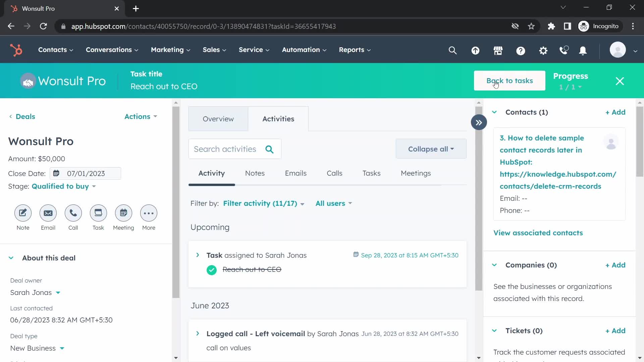Click the Note icon to add a note
Image resolution: width=644 pixels, height=362 pixels.
pos(22,213)
